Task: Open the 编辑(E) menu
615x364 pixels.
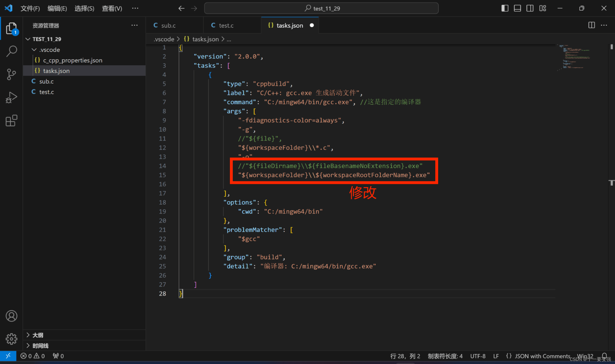Action: [x=57, y=8]
